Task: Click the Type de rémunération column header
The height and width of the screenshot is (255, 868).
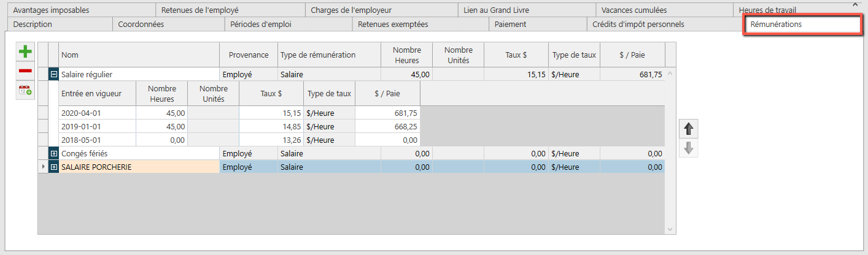Action: click(x=329, y=55)
